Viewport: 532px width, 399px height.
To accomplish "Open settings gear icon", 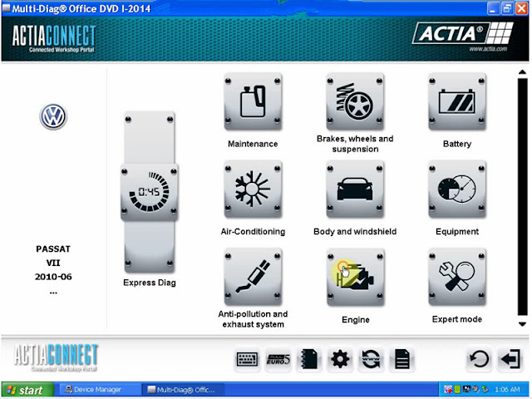I will [x=340, y=359].
